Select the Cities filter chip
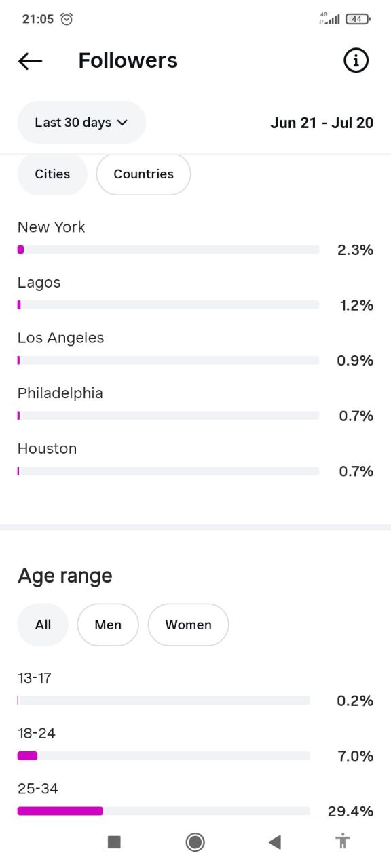 52,174
